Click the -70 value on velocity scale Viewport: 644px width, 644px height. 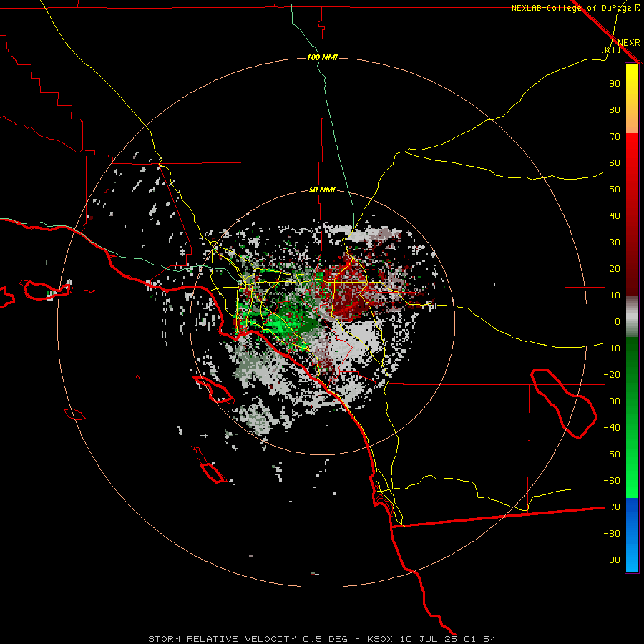click(x=612, y=507)
